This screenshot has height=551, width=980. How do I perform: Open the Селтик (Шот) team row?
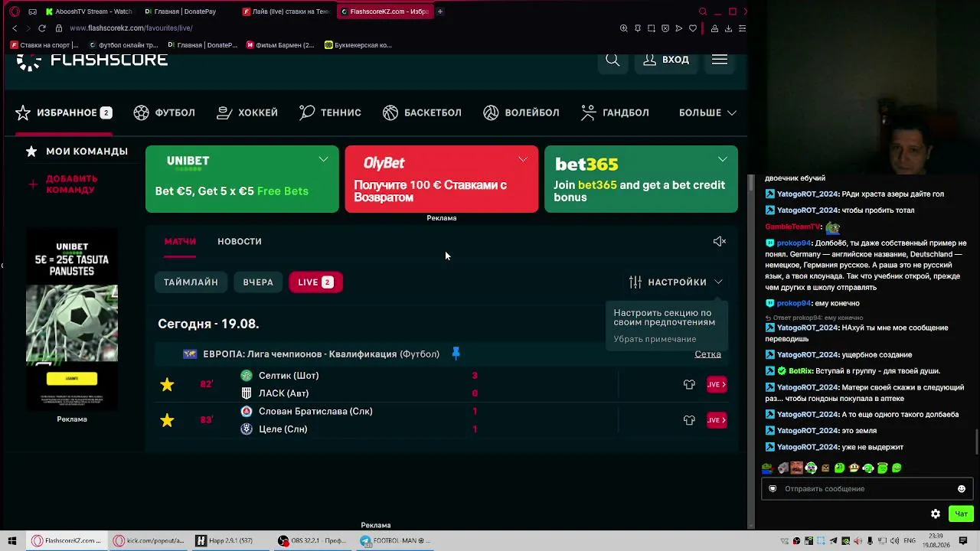click(289, 376)
